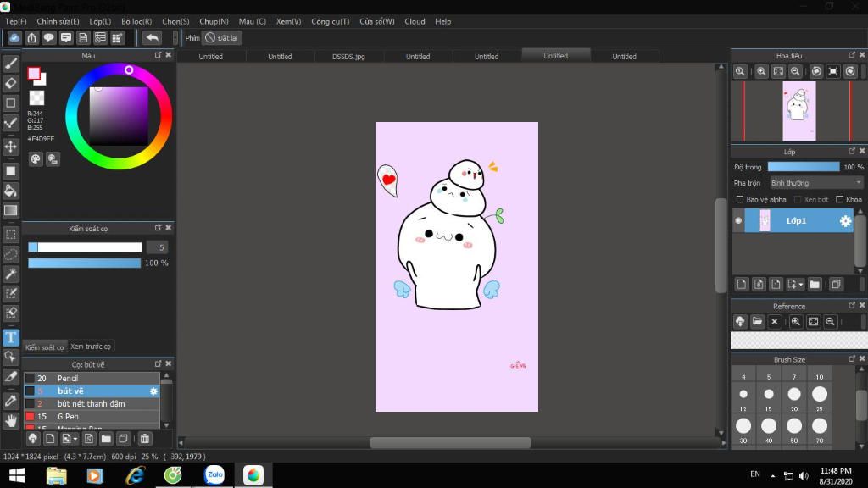This screenshot has height=488, width=868.
Task: Close the Màu color panel
Action: point(169,55)
